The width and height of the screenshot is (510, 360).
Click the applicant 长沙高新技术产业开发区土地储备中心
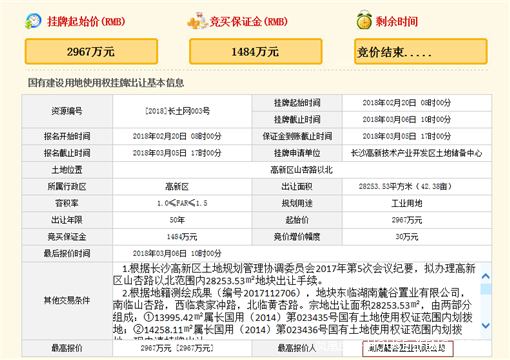[417, 153]
